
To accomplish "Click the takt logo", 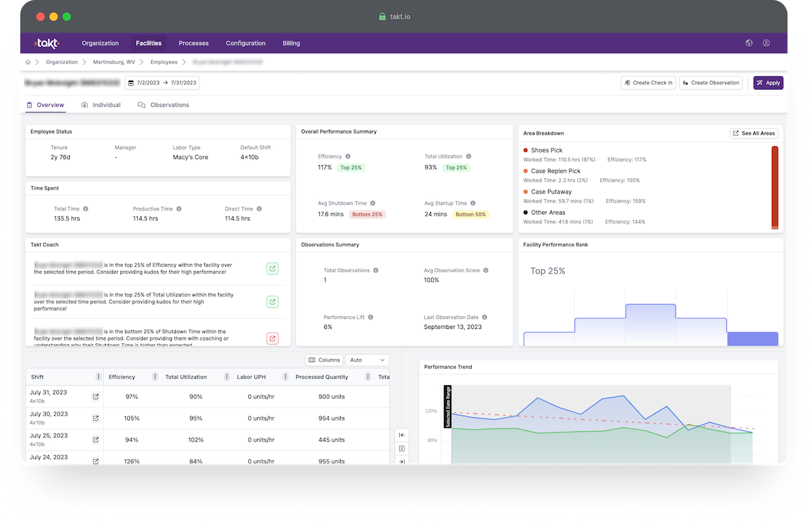I will (47, 43).
